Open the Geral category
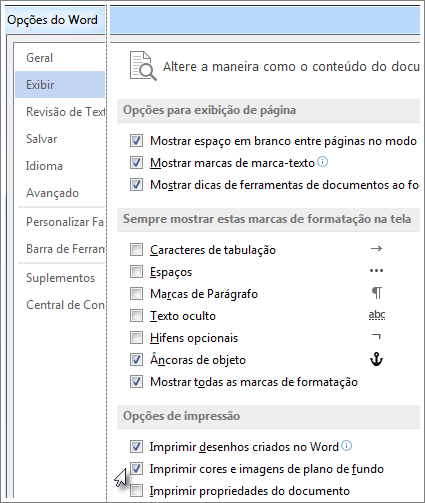425x503 pixels. [x=39, y=58]
